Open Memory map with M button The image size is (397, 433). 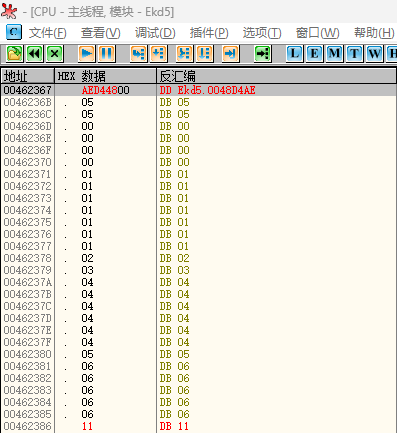[334, 53]
